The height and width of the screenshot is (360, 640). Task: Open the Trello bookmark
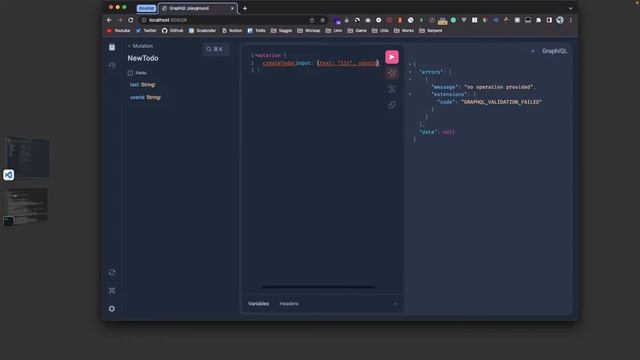pyautogui.click(x=257, y=31)
